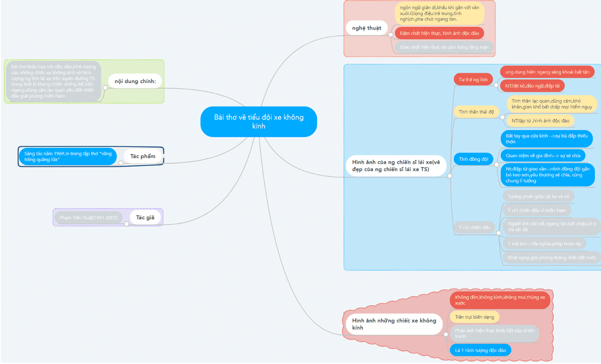Viewport: 601px width, 364px height.
Task: Click 'ung dung hiên ngang sảng khoái bất tận'
Action: (x=547, y=72)
